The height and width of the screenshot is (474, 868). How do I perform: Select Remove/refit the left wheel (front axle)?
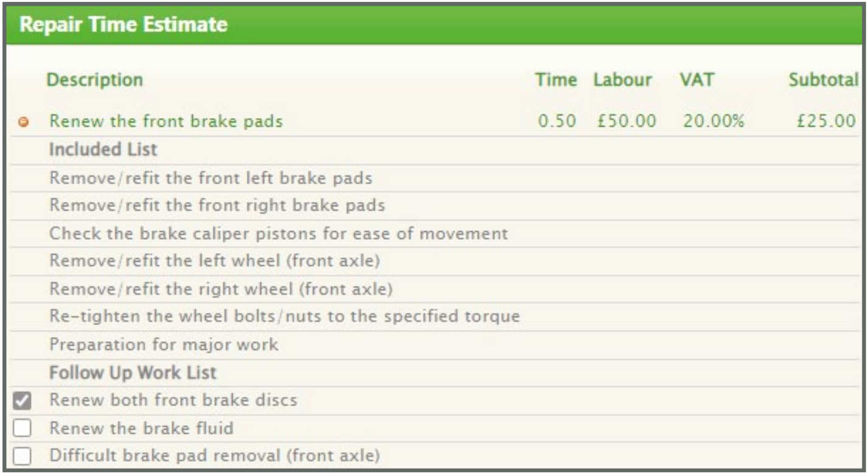click(x=215, y=261)
